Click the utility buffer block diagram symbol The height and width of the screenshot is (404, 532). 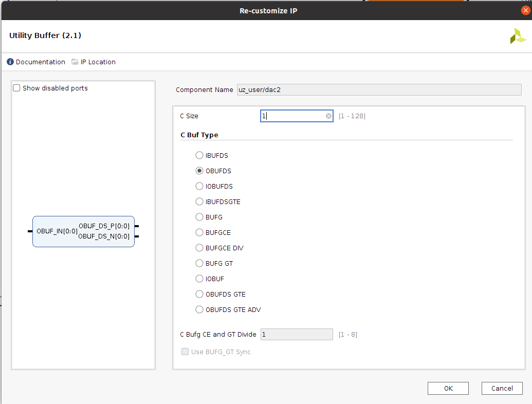83,231
